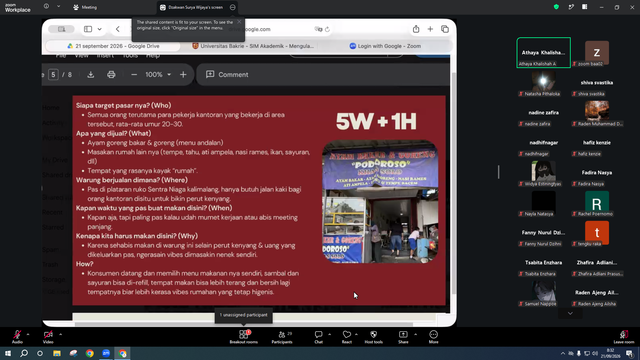Show hidden system tray icons chevron
The height and width of the screenshot is (360, 640).
(x=562, y=353)
